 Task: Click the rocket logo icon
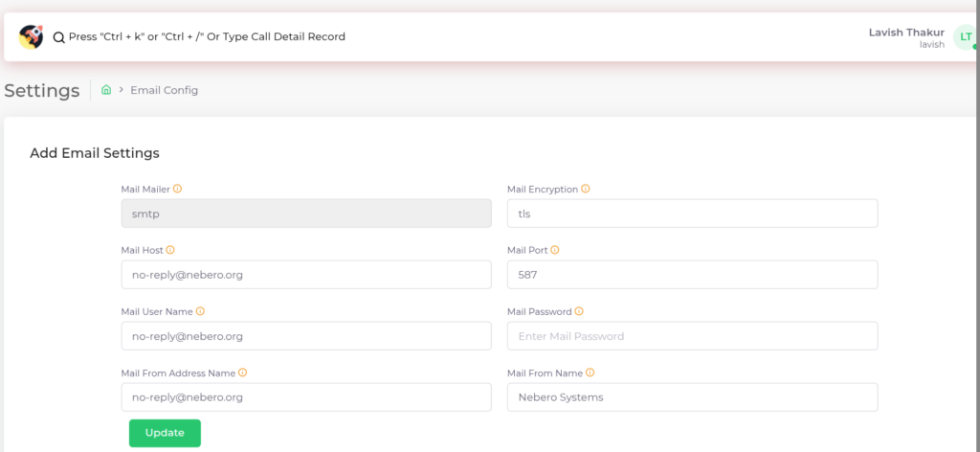pyautogui.click(x=31, y=36)
